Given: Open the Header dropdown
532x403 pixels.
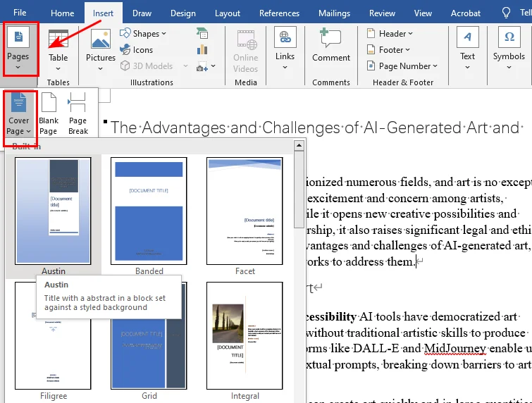Looking at the screenshot, I should coord(390,34).
